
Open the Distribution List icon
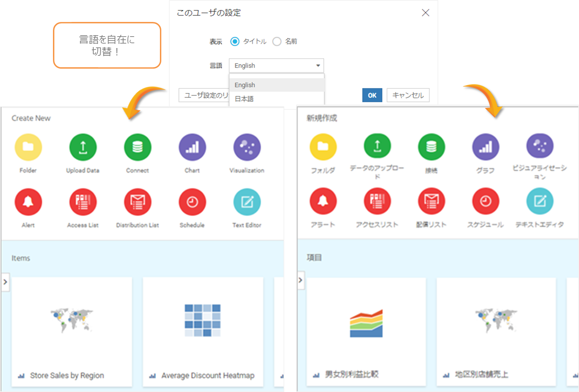click(x=137, y=201)
